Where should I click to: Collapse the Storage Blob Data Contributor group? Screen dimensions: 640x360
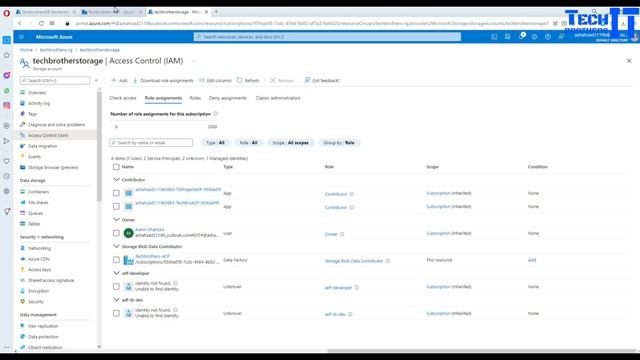tap(116, 247)
